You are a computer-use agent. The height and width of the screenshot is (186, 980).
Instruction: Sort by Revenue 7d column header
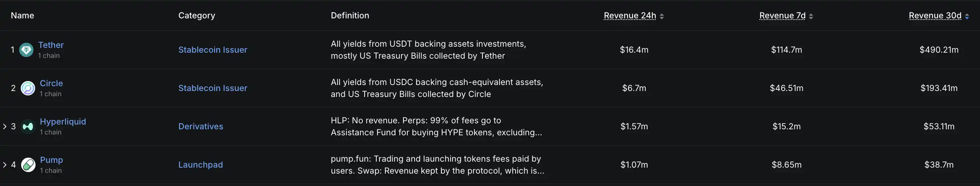(x=782, y=16)
